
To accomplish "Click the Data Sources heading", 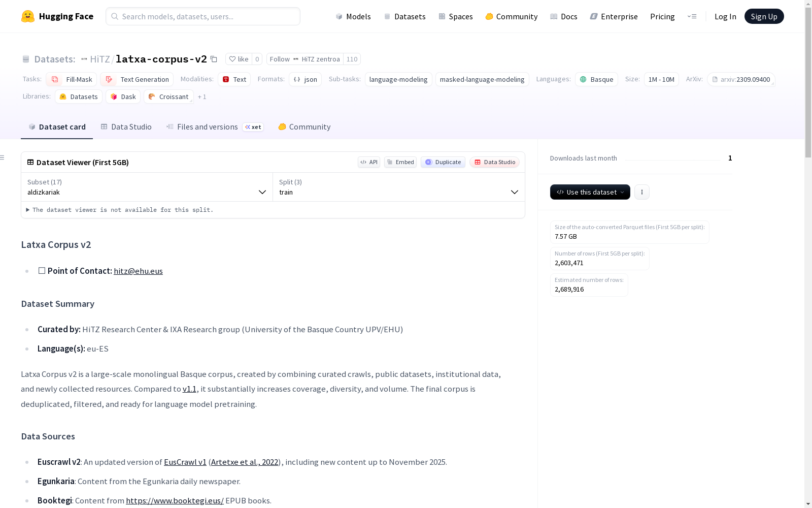I will [48, 436].
